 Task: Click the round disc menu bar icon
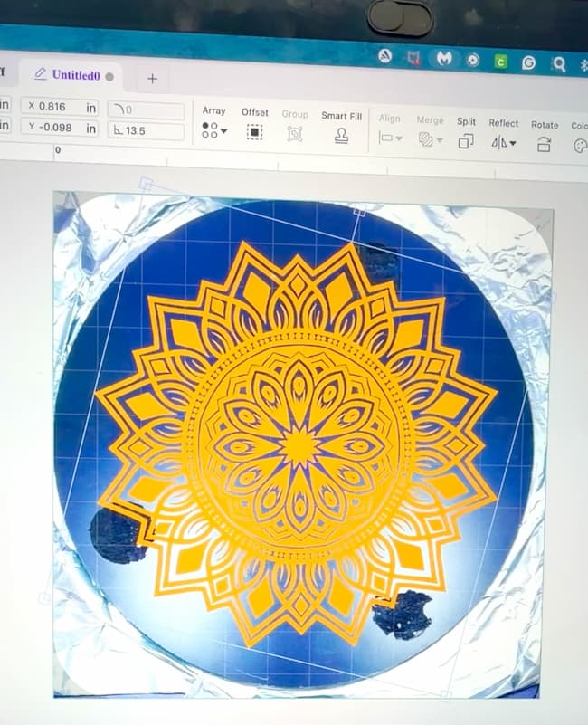coord(472,60)
